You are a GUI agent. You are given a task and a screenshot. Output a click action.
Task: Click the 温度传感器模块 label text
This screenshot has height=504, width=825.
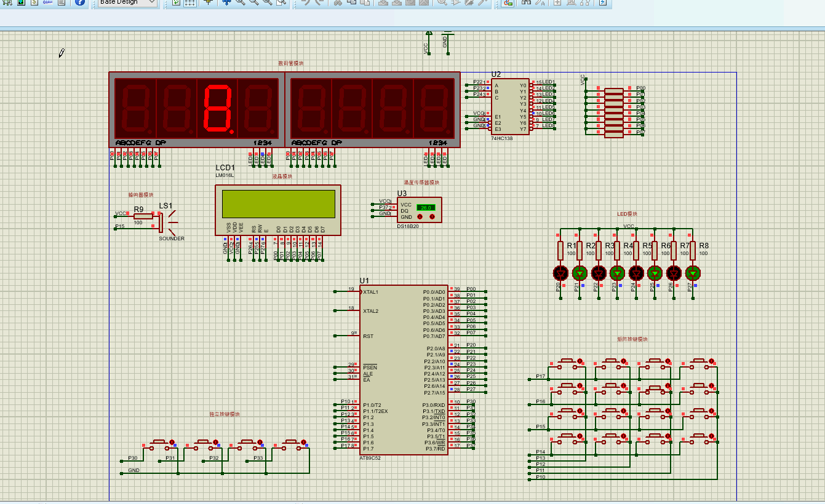click(421, 183)
